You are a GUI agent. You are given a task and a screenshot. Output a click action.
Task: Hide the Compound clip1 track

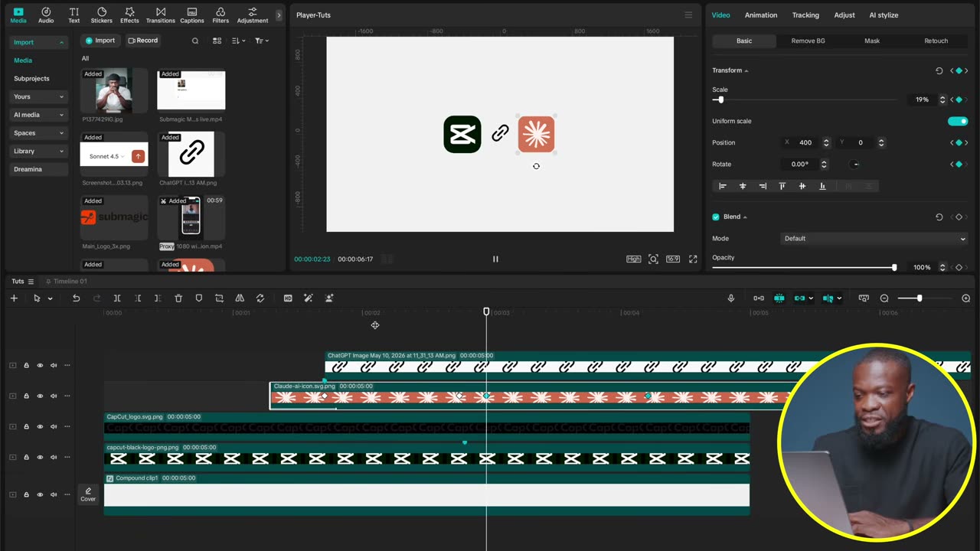[40, 494]
